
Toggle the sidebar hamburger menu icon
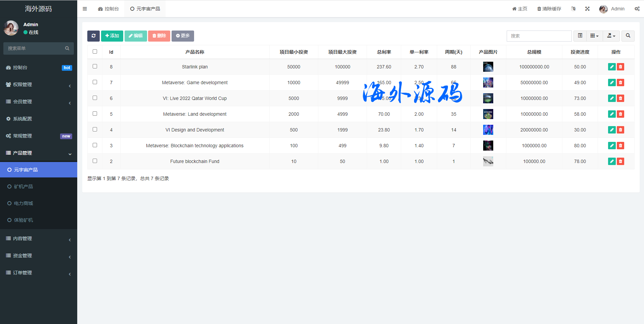[85, 9]
